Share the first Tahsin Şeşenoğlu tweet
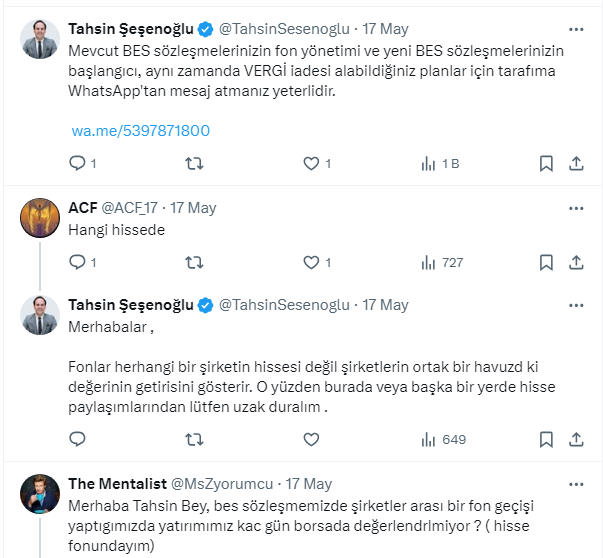The width and height of the screenshot is (603, 558). point(576,163)
